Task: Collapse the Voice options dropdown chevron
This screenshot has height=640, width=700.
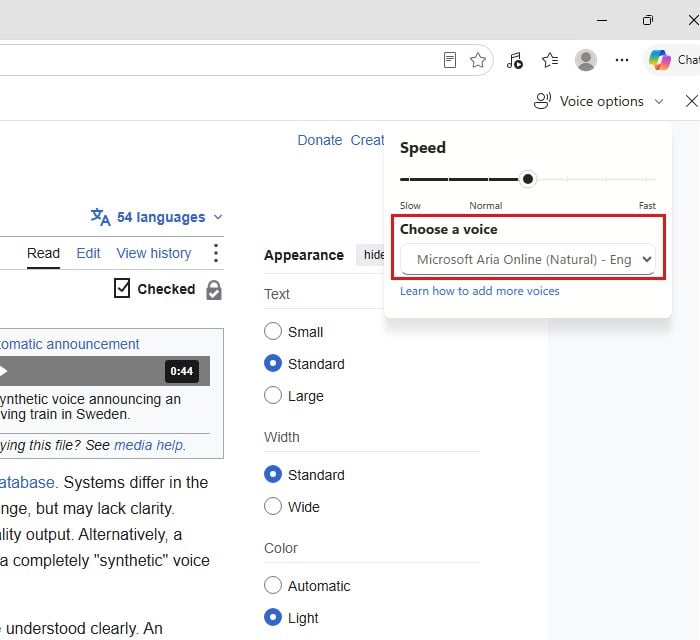Action: click(659, 102)
